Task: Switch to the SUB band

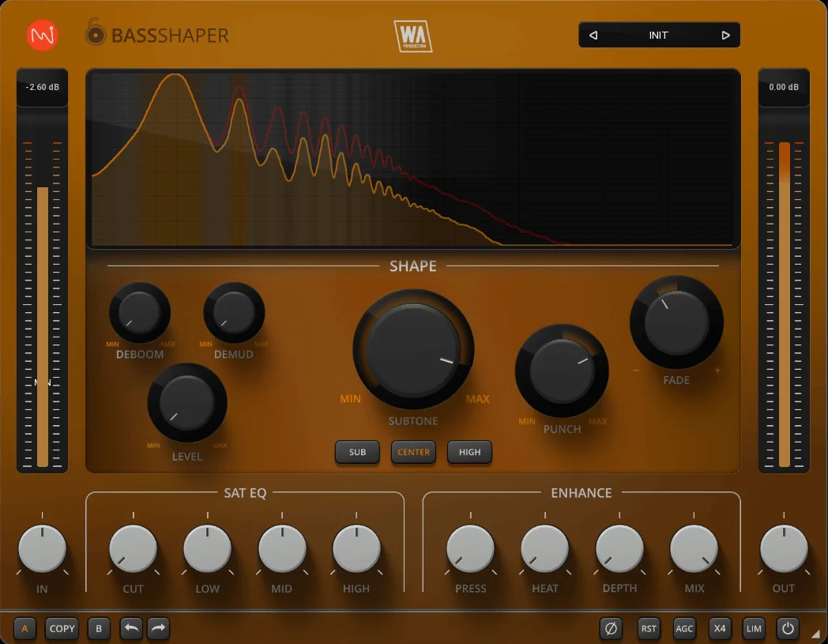Action: [x=357, y=452]
